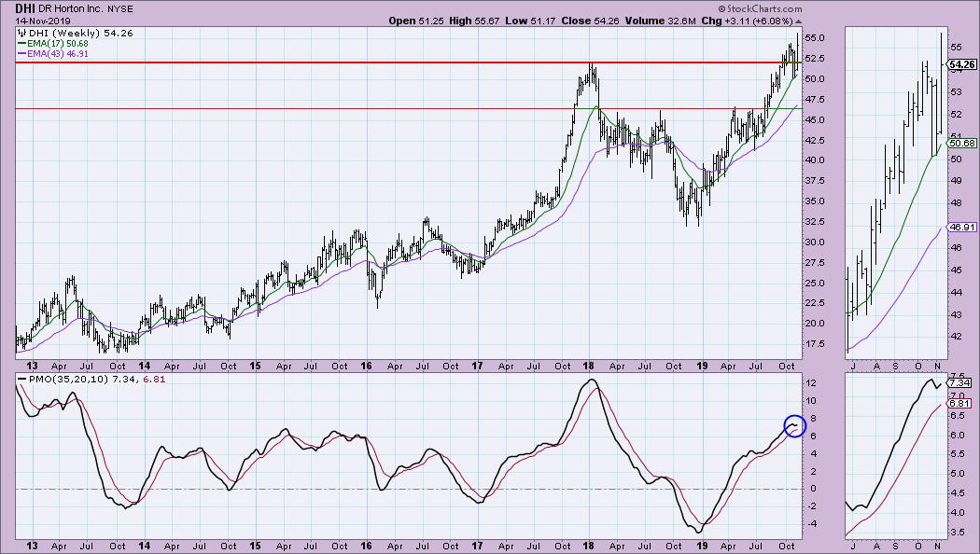Screen dimensions: 980x554
Task: Click the upper red resistance line near 52
Action: point(408,62)
